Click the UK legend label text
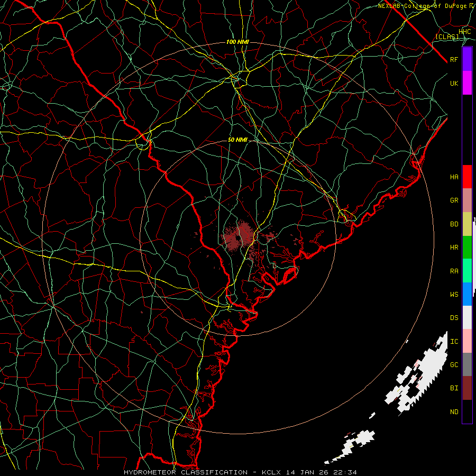 coord(454,83)
